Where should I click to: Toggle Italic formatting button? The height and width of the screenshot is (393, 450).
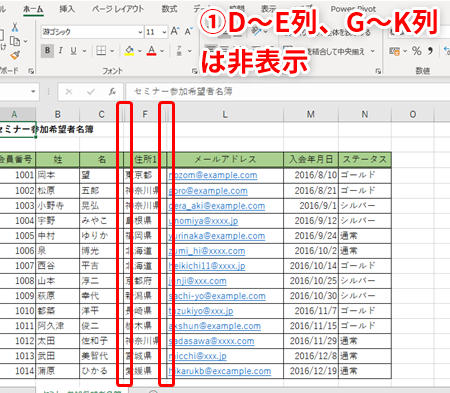tap(60, 51)
